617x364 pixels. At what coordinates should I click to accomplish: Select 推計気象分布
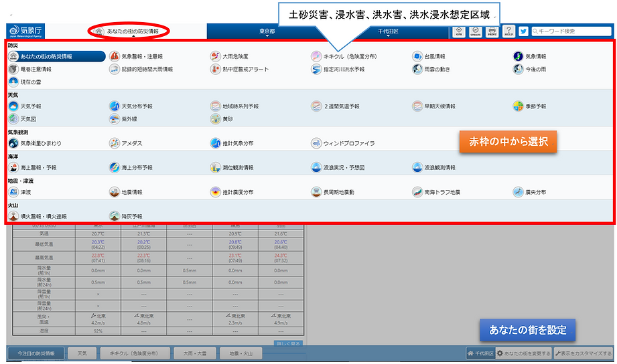tap(232, 143)
